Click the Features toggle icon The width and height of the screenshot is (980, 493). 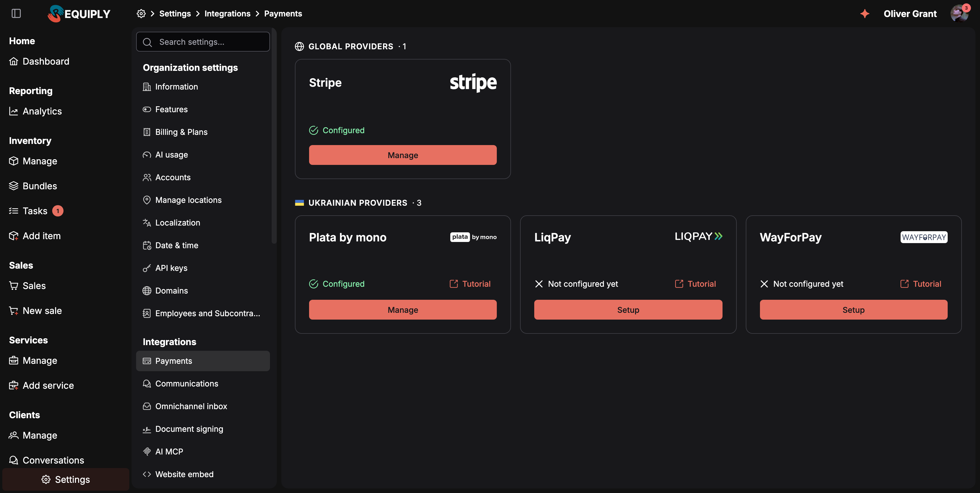click(x=147, y=109)
